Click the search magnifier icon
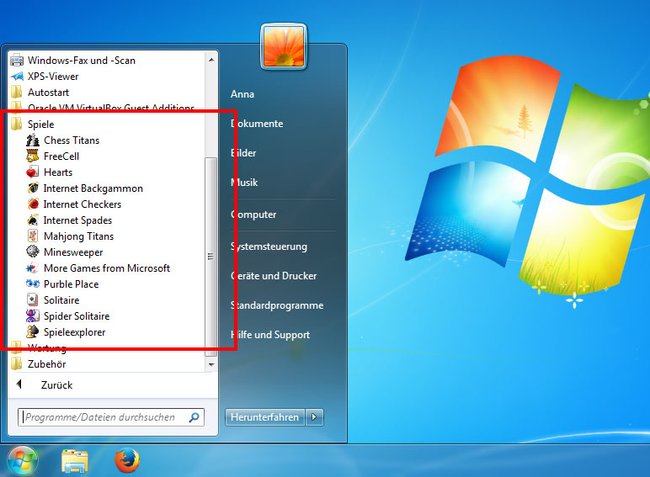Image resolution: width=650 pixels, height=477 pixels. [194, 417]
